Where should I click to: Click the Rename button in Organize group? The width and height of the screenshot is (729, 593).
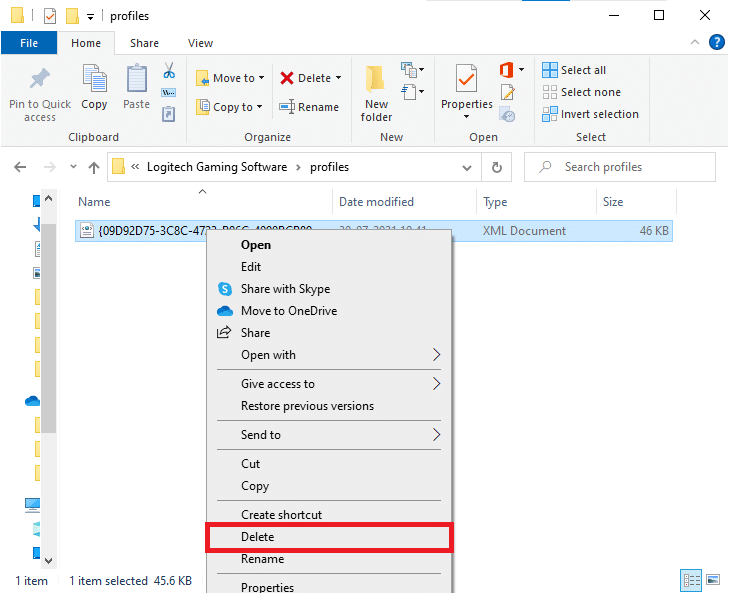[309, 107]
